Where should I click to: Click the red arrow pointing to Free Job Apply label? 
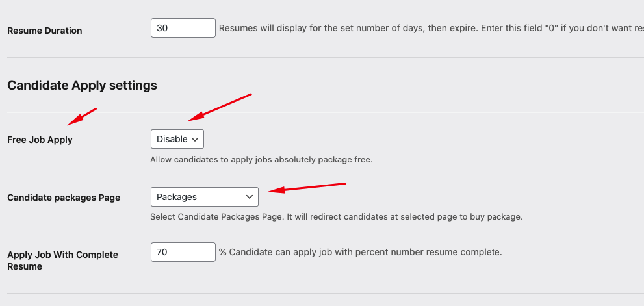click(x=83, y=116)
